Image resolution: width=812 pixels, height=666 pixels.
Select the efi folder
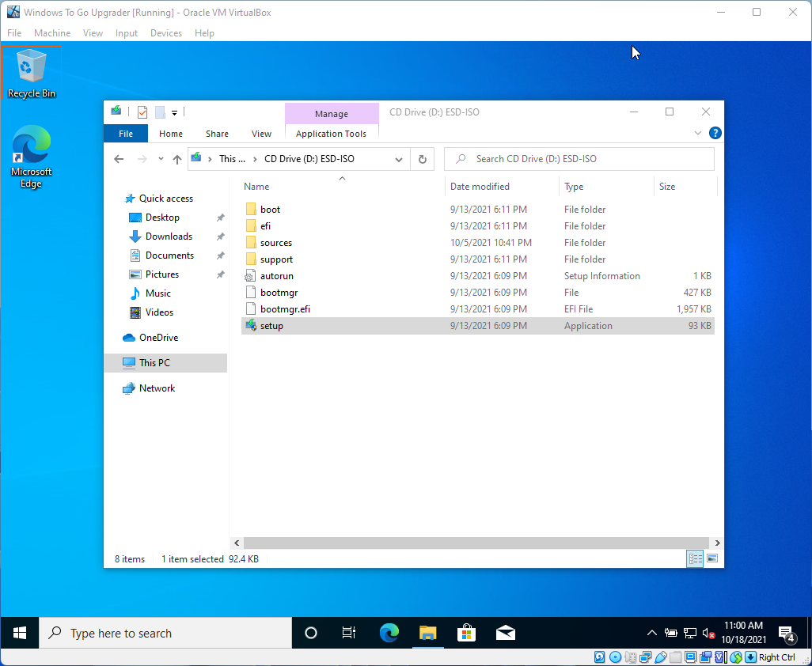click(477, 226)
